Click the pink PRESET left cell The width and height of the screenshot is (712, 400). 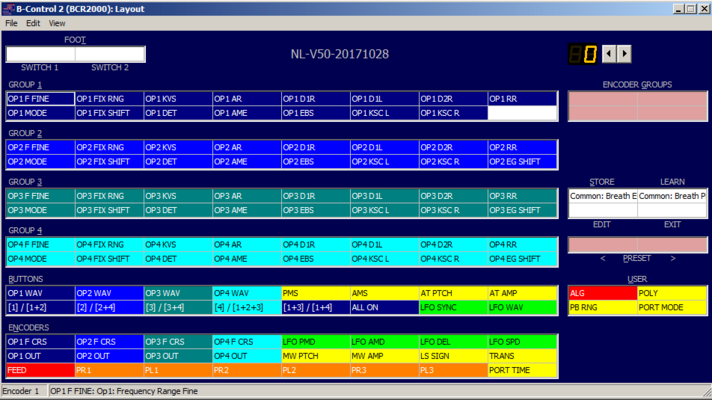coord(603,245)
